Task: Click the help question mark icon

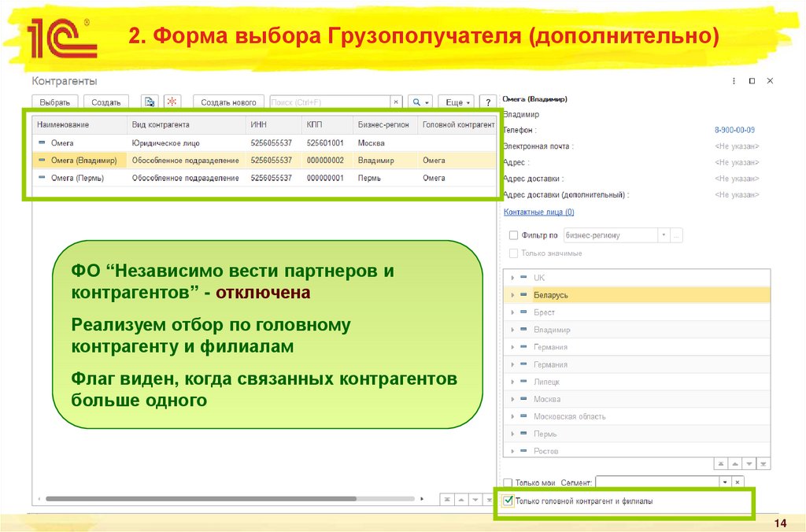Action: (488, 102)
